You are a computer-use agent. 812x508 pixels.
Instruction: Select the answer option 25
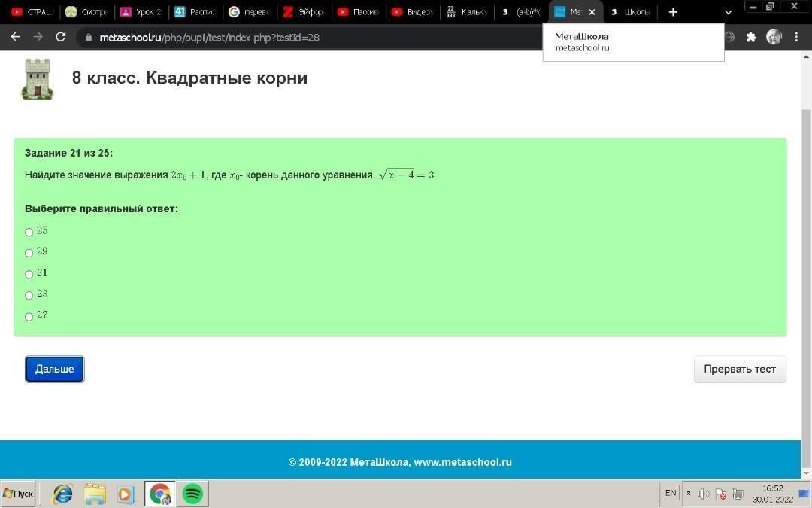pos(29,232)
